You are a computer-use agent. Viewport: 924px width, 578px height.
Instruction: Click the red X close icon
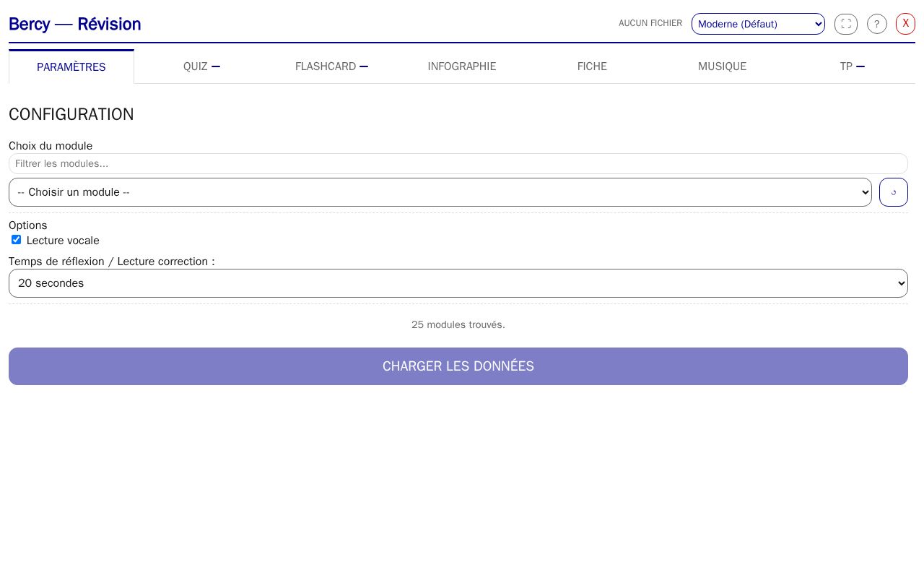[x=905, y=24]
